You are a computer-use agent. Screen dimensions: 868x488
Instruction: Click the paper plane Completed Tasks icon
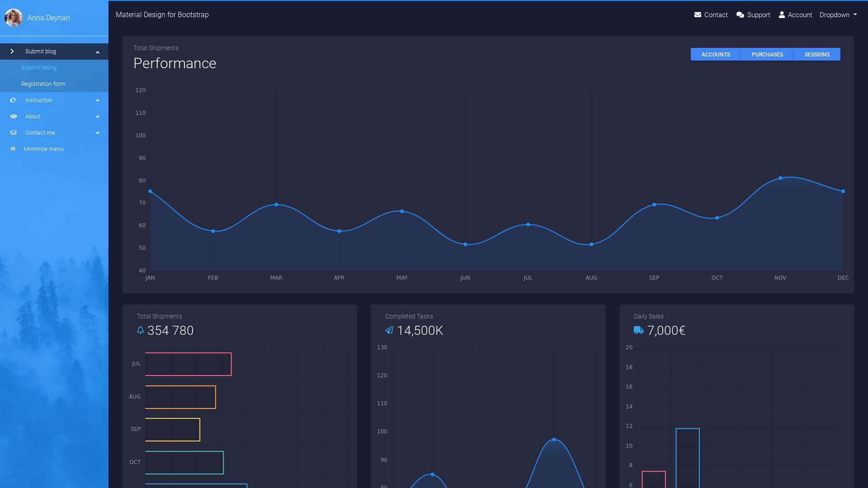[389, 330]
